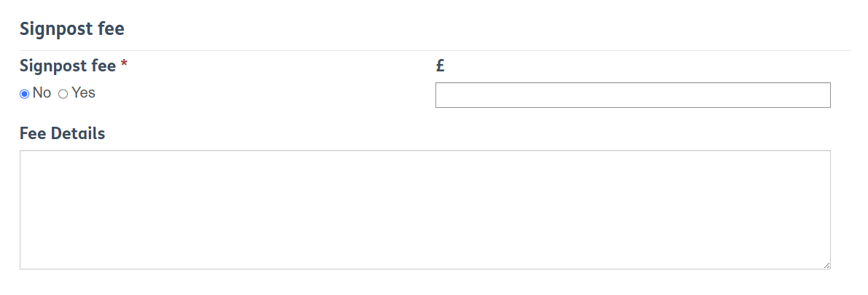Click inside the Fee Details text area

tap(425, 210)
